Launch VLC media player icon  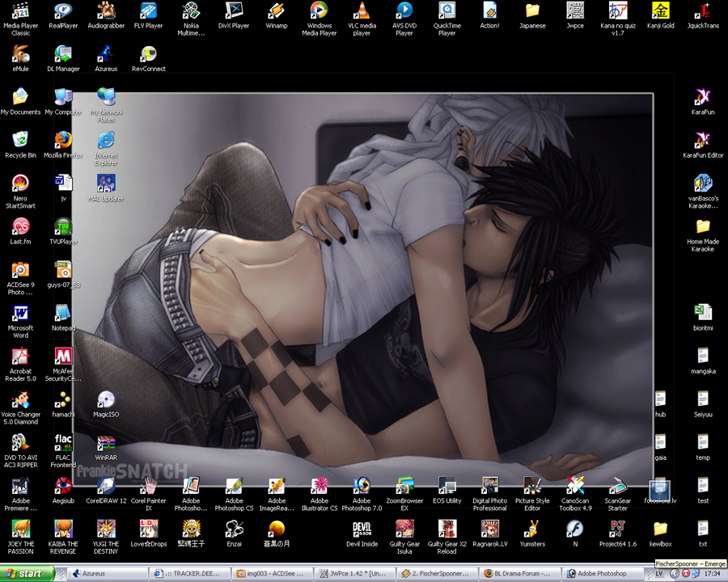(x=362, y=19)
